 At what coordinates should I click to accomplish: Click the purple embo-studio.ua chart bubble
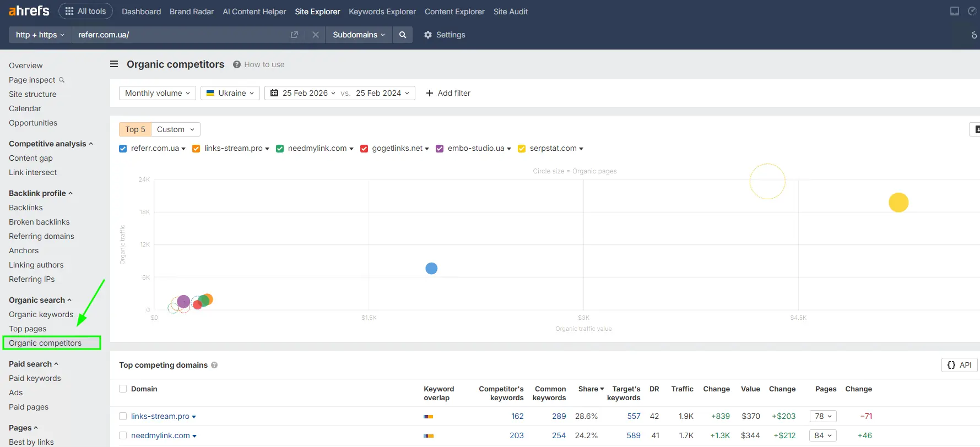pyautogui.click(x=183, y=302)
